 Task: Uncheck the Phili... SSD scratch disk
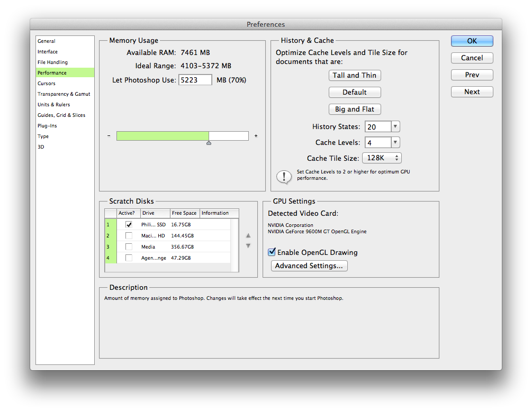tap(129, 224)
